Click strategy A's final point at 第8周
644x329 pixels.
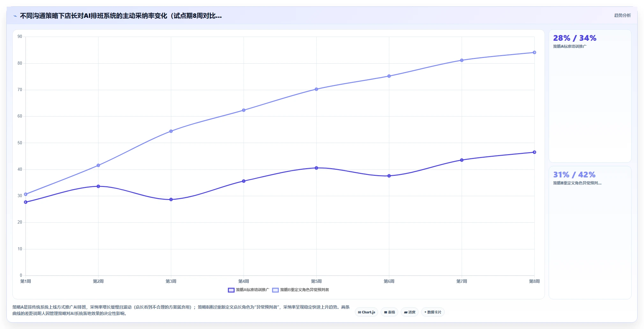[x=534, y=152]
